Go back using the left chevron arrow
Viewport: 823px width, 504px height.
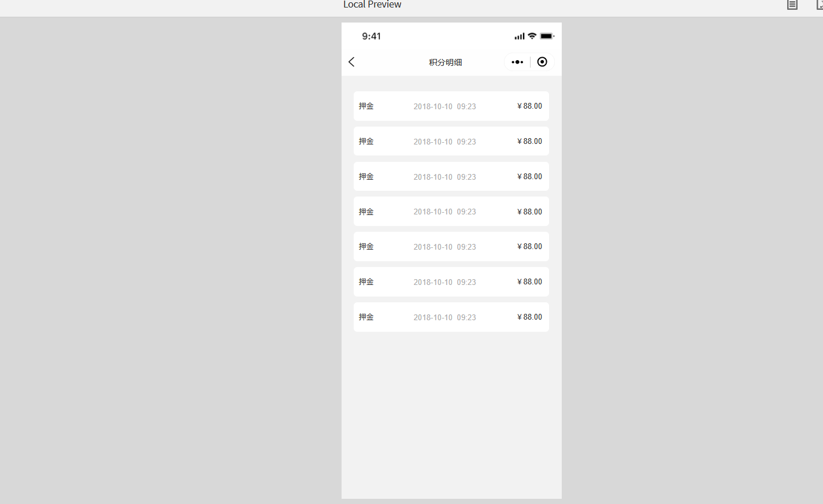click(351, 62)
